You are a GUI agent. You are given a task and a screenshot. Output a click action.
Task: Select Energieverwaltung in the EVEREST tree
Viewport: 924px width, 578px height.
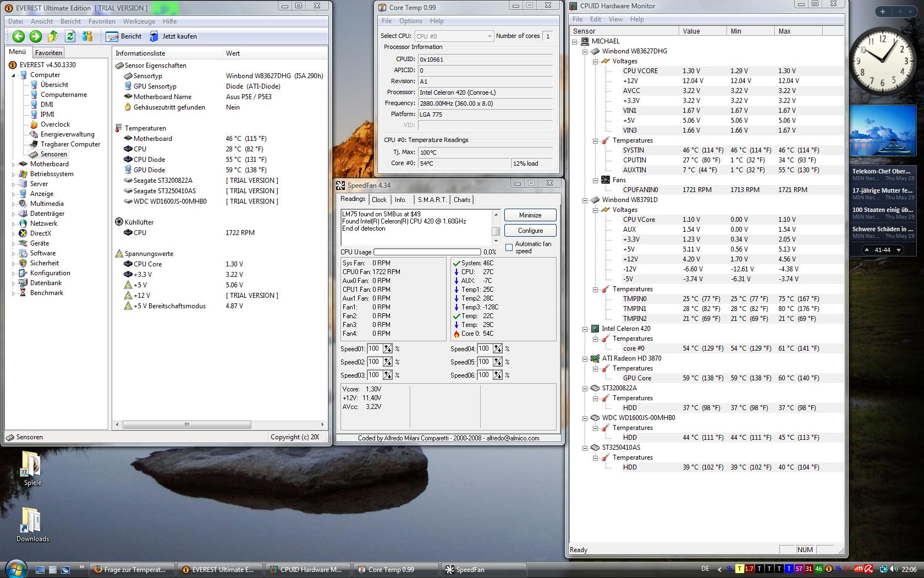click(x=68, y=134)
